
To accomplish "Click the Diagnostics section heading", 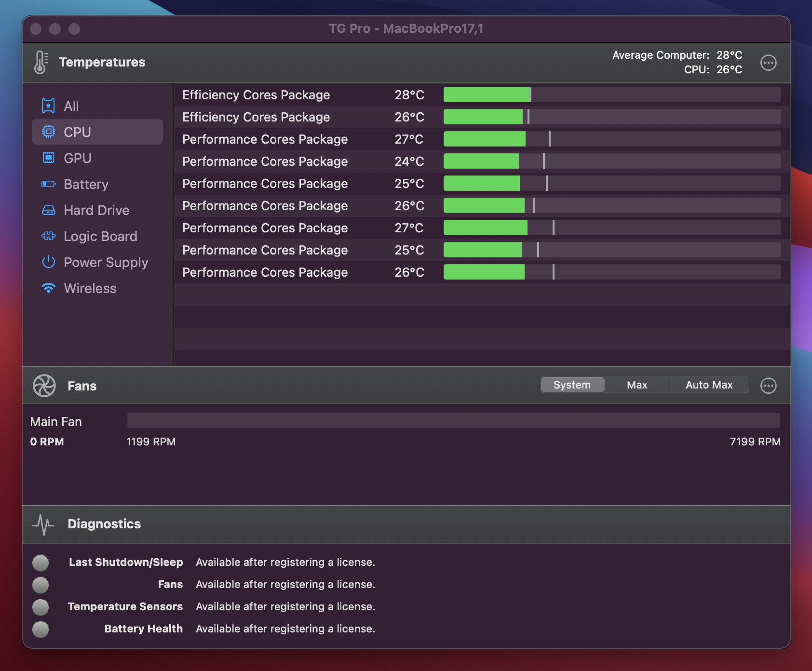I will coord(104,524).
